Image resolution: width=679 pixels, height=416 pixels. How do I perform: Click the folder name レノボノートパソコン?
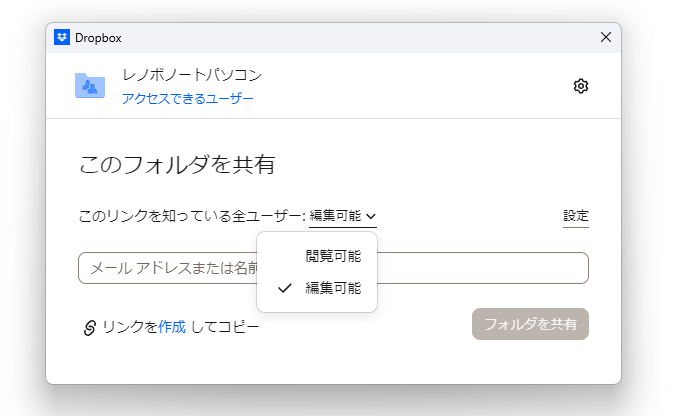pos(192,75)
